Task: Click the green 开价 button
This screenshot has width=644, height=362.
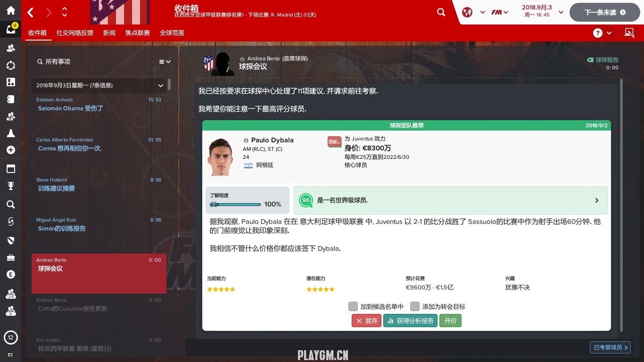Action: 450,321
